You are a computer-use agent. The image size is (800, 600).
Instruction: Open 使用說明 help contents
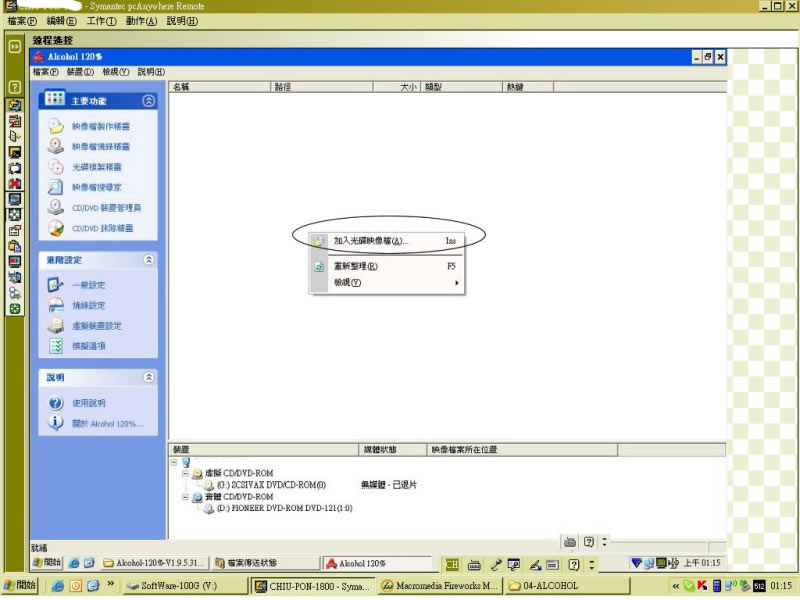click(x=88, y=403)
